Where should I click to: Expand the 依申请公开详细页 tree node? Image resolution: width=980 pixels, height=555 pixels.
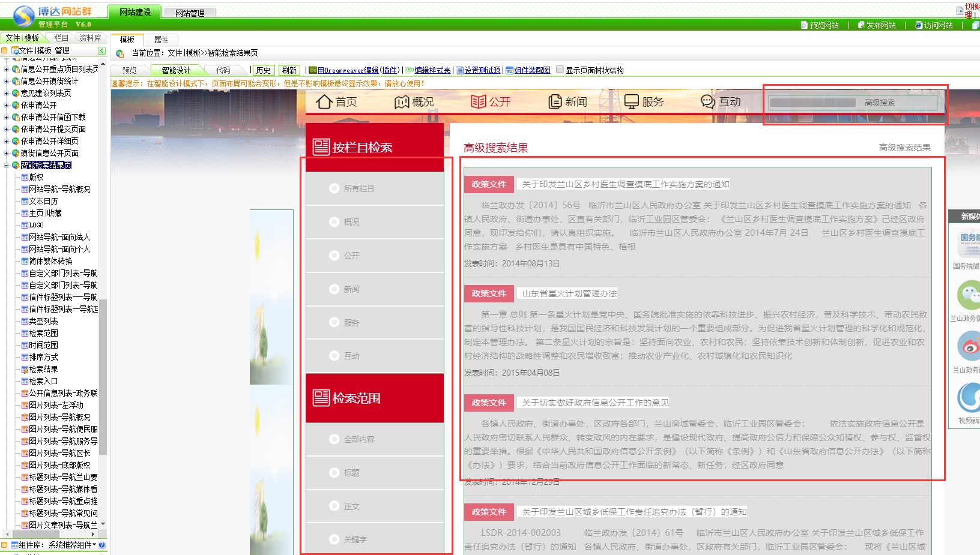[x=7, y=141]
